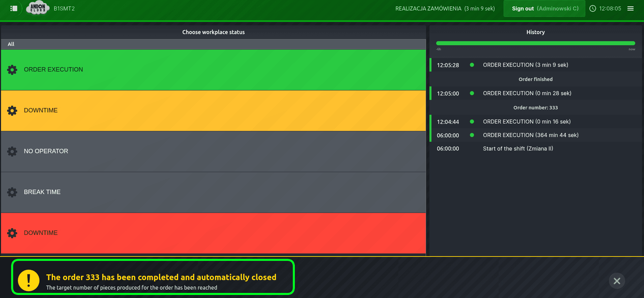
Task: Click gear icon on red DOWNTIME row
Action: coord(12,233)
